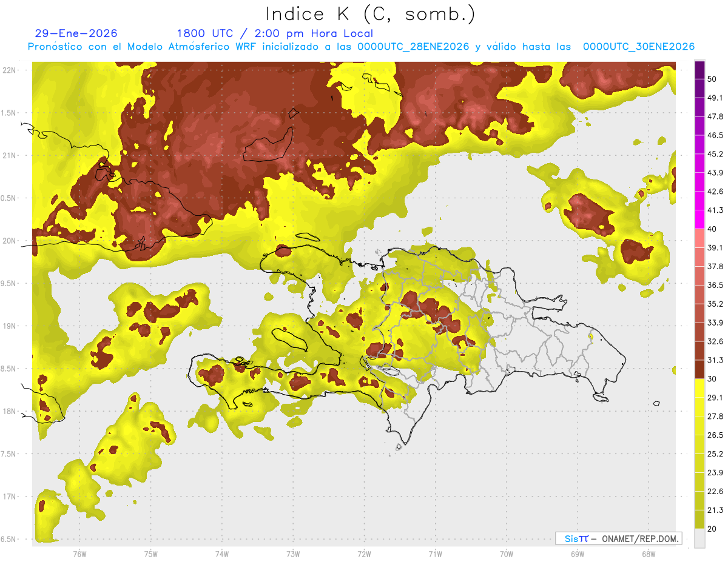Click the "41.3" color bar value
The width and height of the screenshot is (728, 562).
click(715, 210)
